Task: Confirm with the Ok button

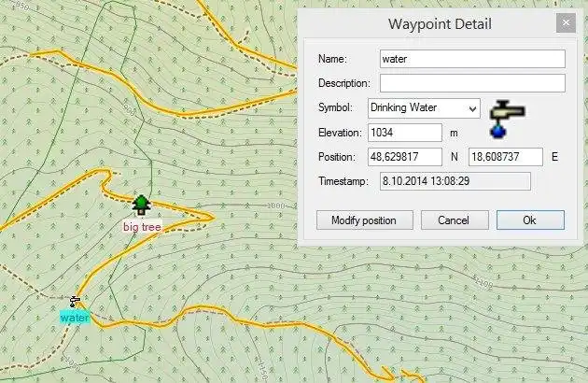Action: click(x=530, y=220)
